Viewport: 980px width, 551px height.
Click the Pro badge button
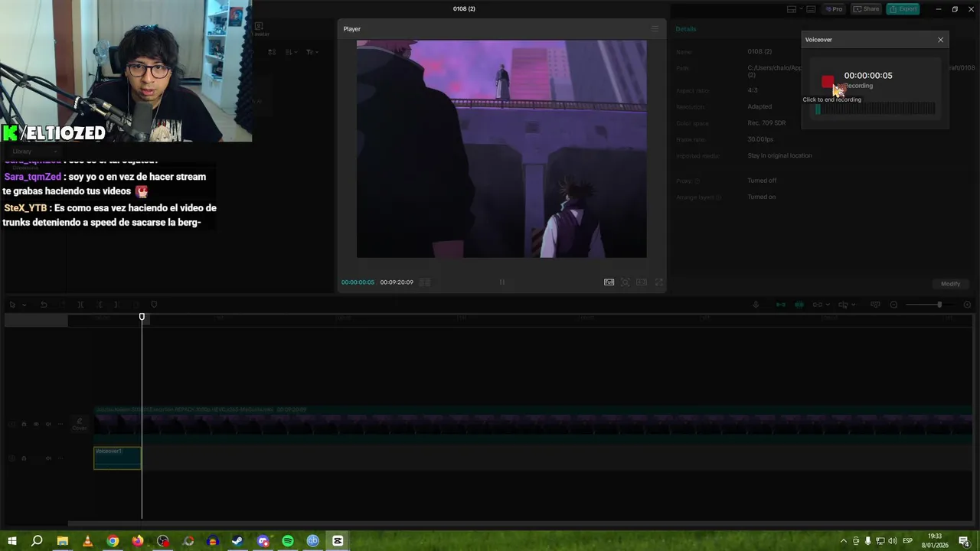(834, 9)
